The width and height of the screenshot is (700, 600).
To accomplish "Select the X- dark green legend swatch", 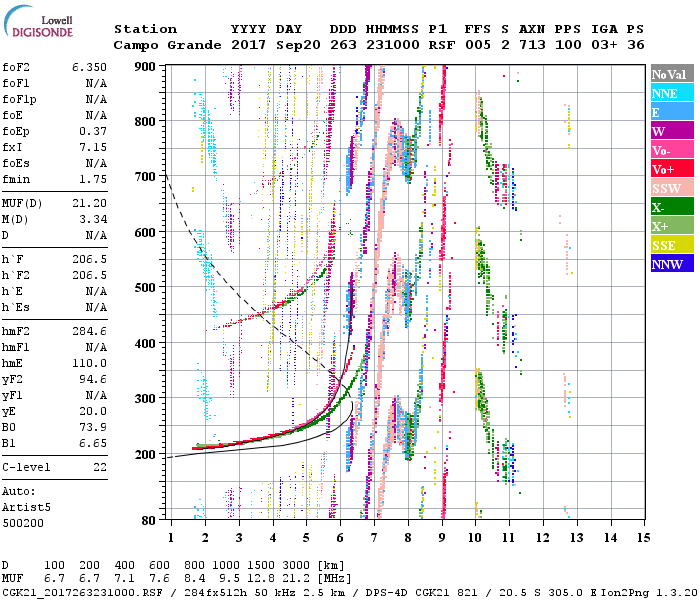I will [672, 207].
